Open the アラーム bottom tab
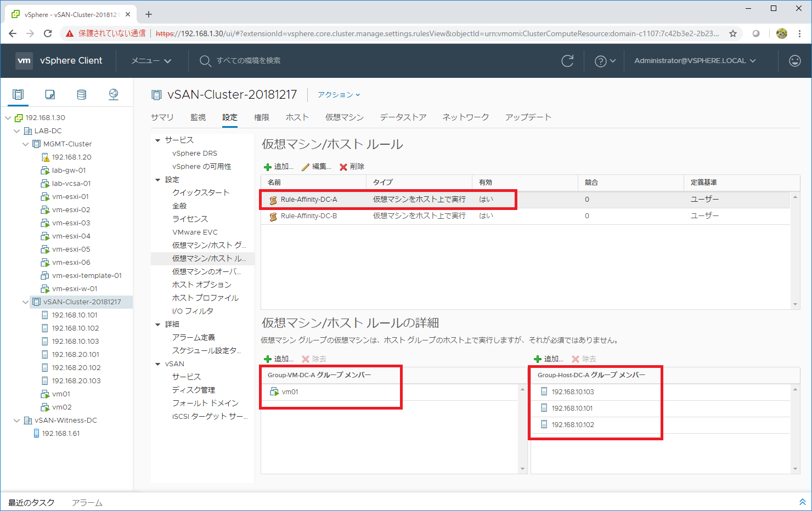The height and width of the screenshot is (511, 812). click(x=87, y=503)
